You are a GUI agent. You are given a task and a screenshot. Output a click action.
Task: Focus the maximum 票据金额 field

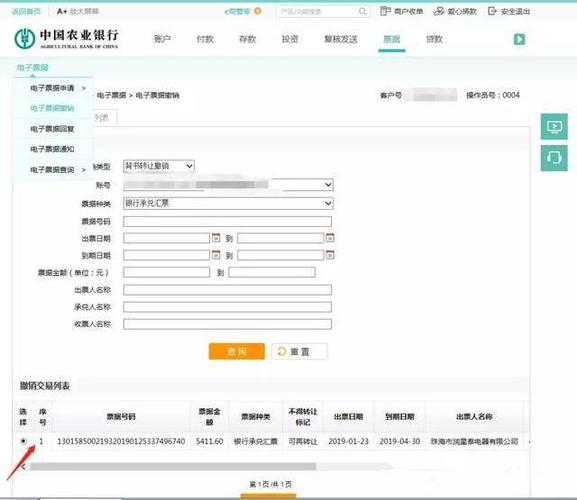pyautogui.click(x=272, y=272)
